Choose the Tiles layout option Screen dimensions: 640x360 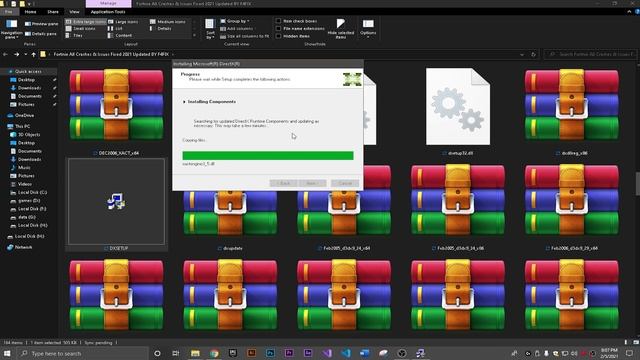(74, 36)
